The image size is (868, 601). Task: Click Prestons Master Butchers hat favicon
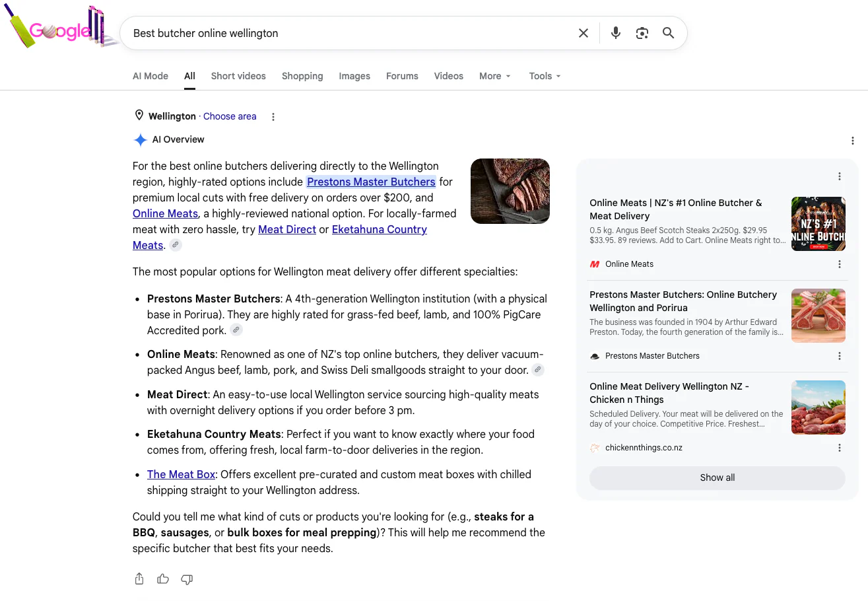pos(595,356)
